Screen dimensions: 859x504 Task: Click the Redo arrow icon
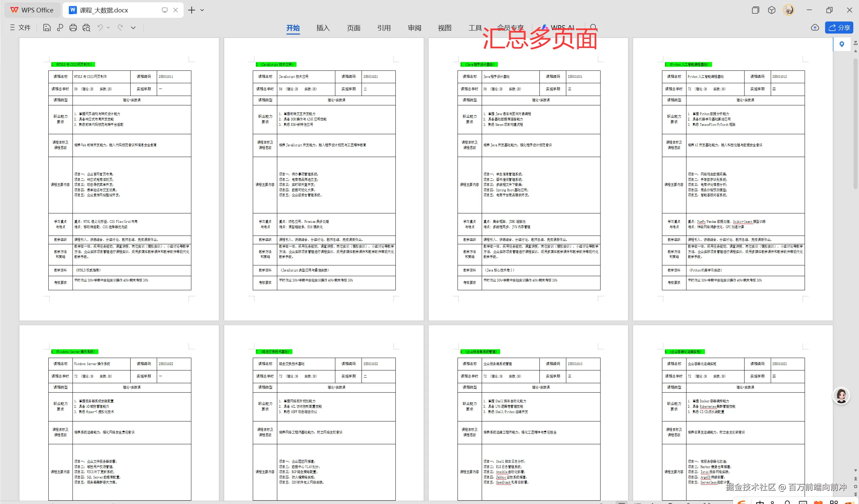[120, 28]
